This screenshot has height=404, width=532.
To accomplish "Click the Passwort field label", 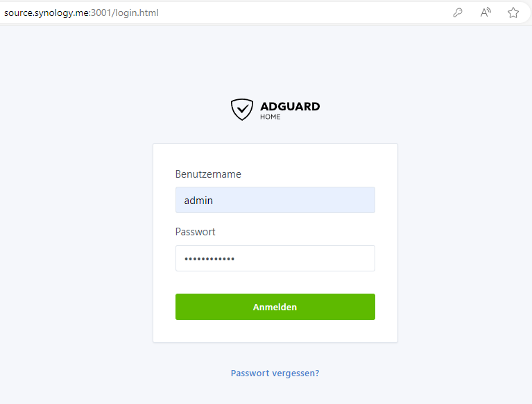I will pos(195,232).
